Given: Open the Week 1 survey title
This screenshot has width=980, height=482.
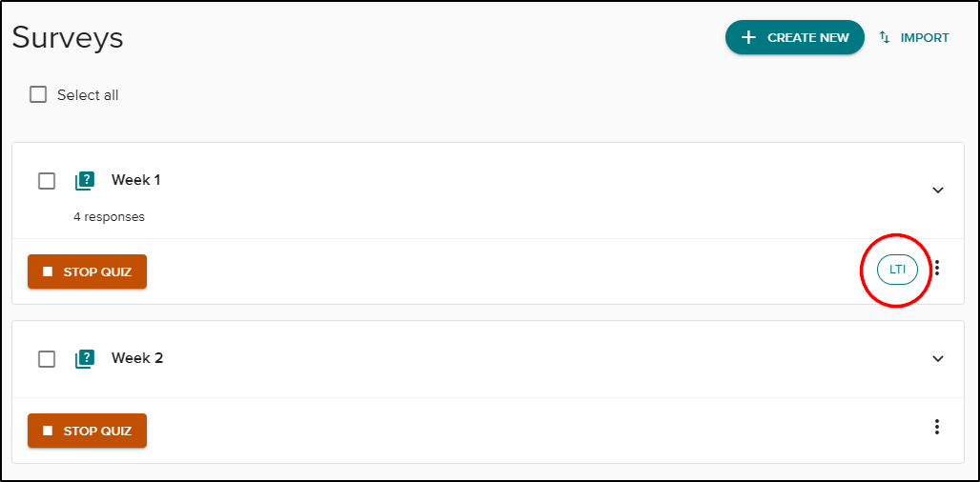Looking at the screenshot, I should click(136, 180).
